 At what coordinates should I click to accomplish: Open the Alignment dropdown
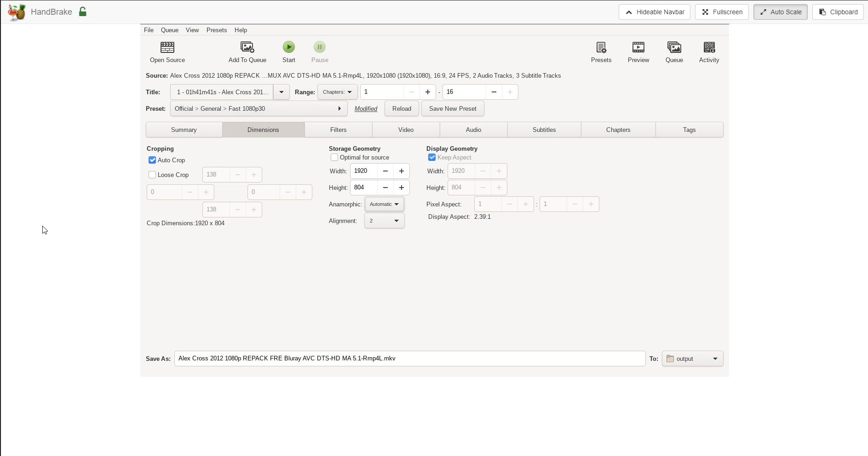pyautogui.click(x=384, y=221)
